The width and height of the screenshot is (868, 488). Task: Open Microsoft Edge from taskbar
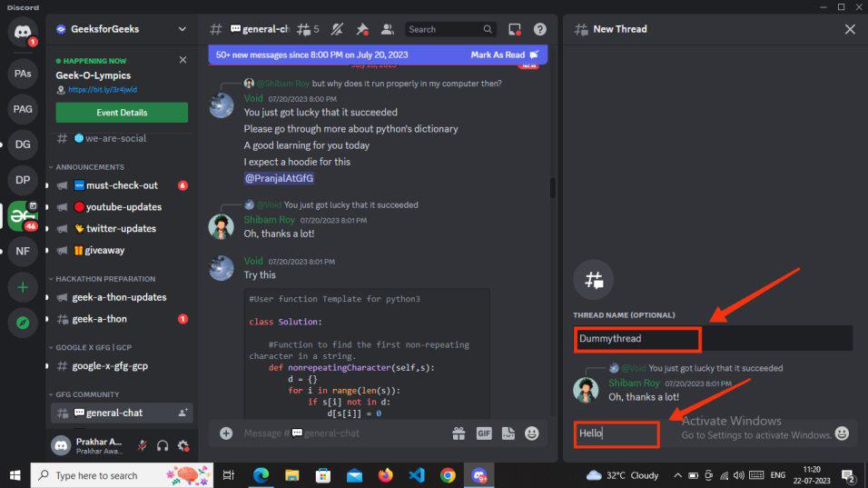[261, 475]
